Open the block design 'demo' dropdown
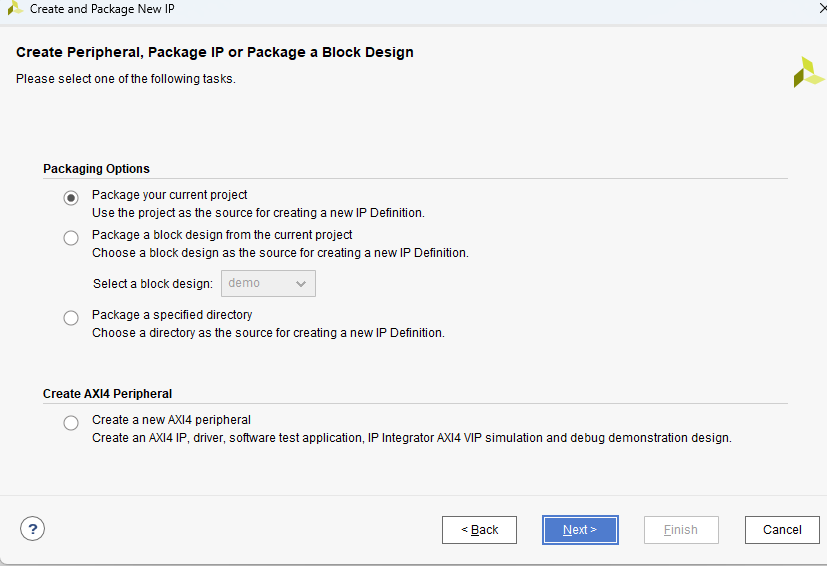Screen dimensions: 827x566 click(268, 284)
